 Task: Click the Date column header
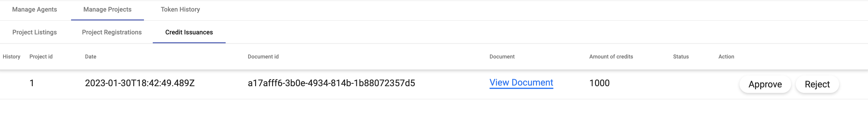tap(90, 57)
